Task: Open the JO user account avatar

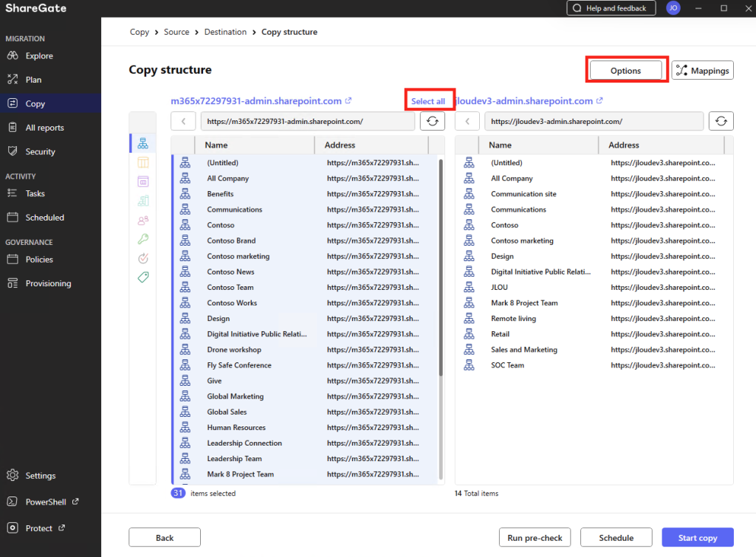Action: (x=673, y=8)
